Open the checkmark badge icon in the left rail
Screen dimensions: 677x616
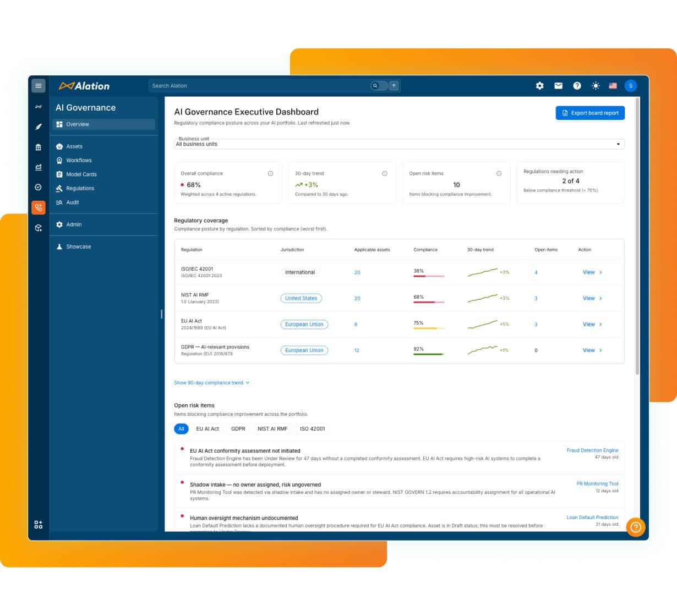tap(38, 187)
